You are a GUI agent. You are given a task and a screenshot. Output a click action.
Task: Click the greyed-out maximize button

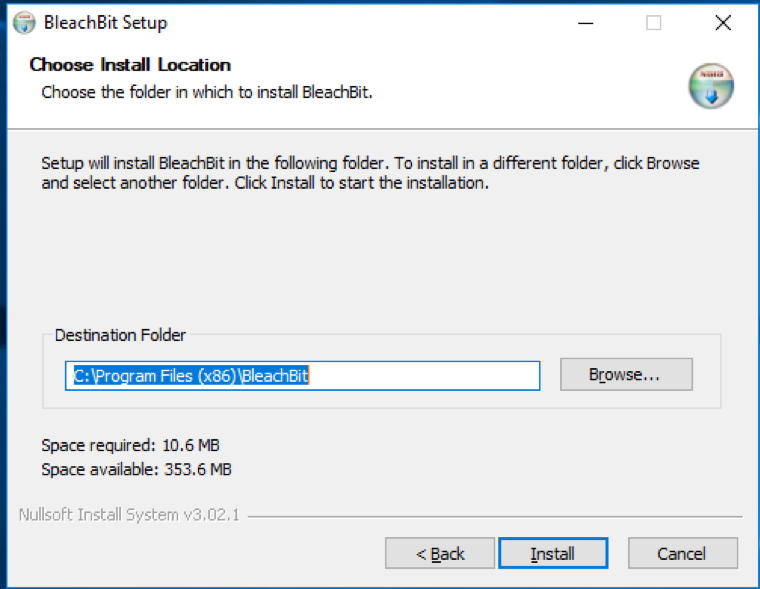click(653, 23)
